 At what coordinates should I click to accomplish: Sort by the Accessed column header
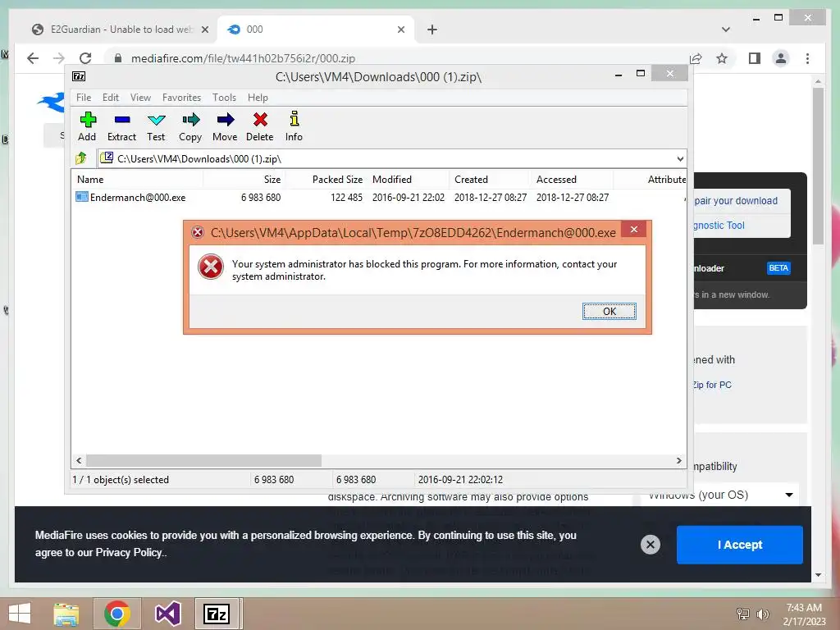[572, 180]
